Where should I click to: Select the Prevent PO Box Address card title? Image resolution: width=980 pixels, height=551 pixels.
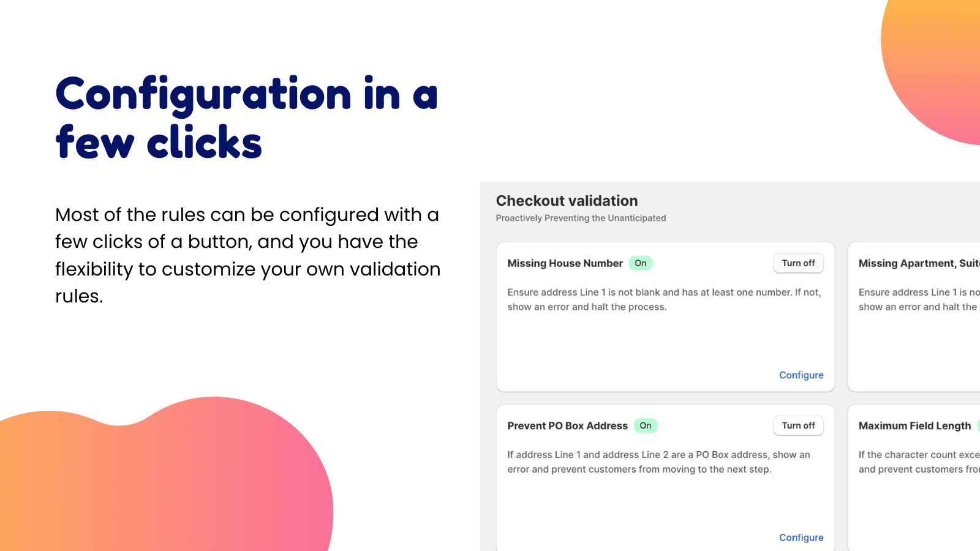pyautogui.click(x=567, y=425)
